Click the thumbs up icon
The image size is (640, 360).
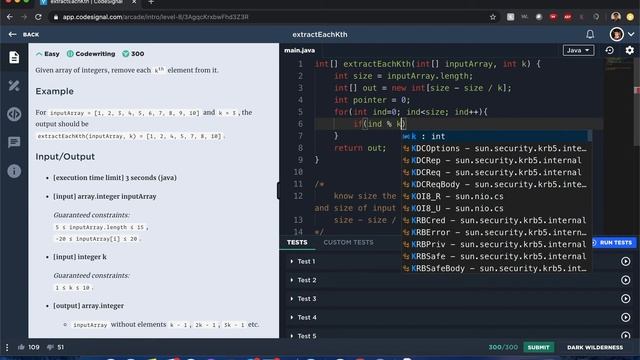(x=21, y=347)
